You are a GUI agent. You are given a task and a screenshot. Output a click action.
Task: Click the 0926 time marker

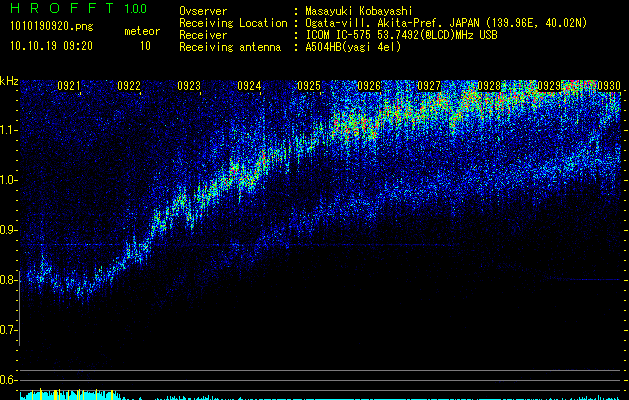pos(369,86)
